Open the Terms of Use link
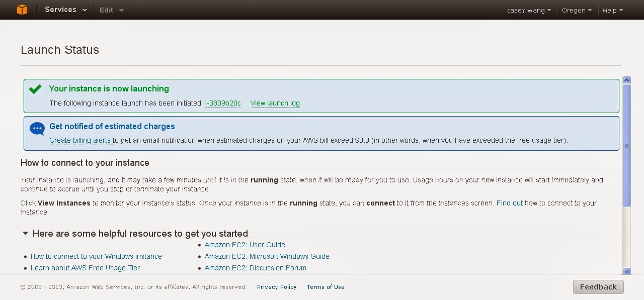Viewport: 644px width, 300px height. tap(326, 287)
